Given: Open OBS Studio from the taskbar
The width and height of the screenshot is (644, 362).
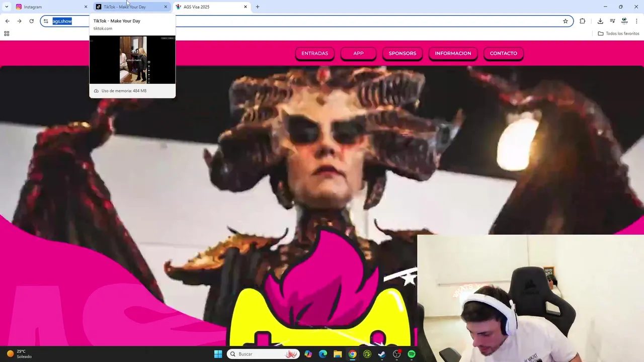Looking at the screenshot, I should click(x=397, y=354).
